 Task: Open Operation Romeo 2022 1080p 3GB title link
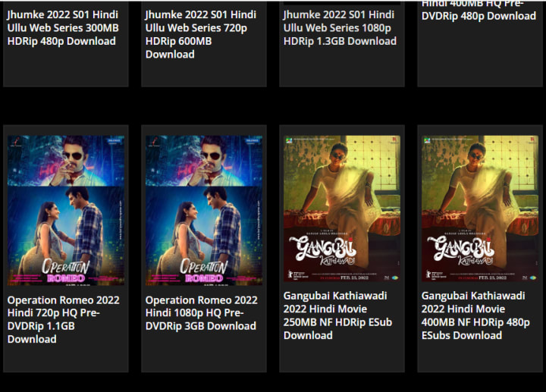[x=201, y=313]
